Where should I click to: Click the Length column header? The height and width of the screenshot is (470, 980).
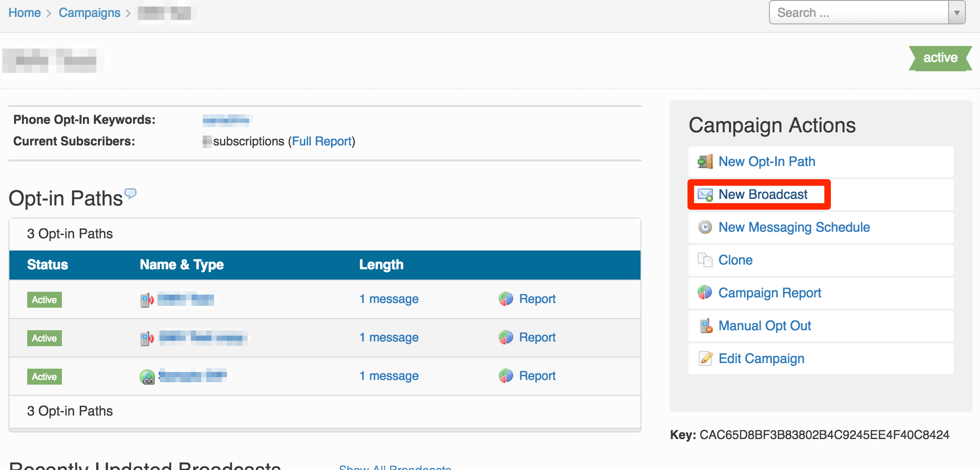pyautogui.click(x=381, y=265)
